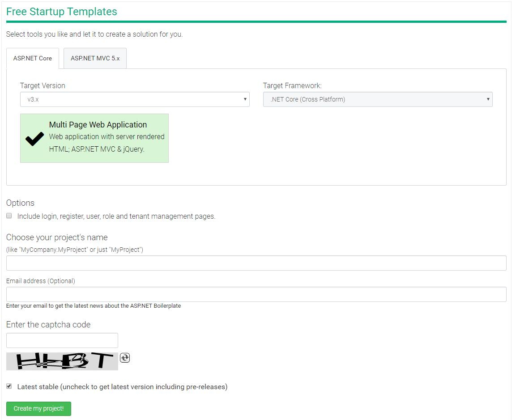
Task: Click 'Enter your email to get the latest news' text
Action: coord(94,306)
